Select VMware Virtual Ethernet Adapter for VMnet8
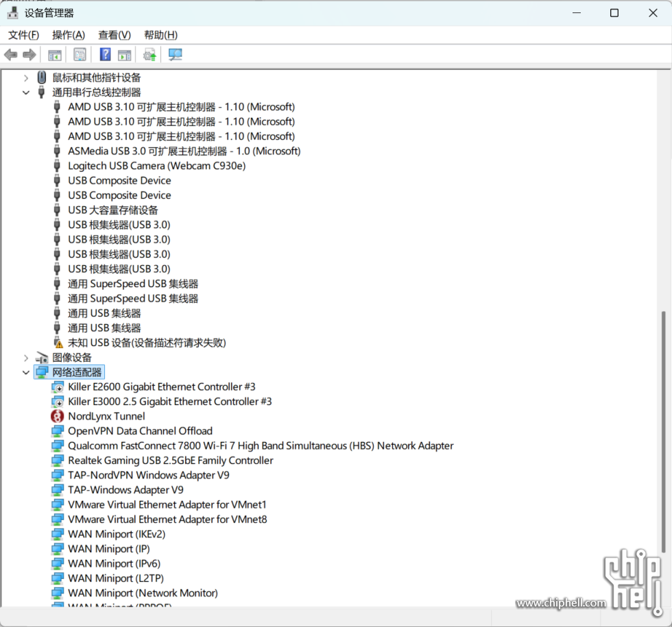Image resolution: width=672 pixels, height=627 pixels. pos(167,519)
